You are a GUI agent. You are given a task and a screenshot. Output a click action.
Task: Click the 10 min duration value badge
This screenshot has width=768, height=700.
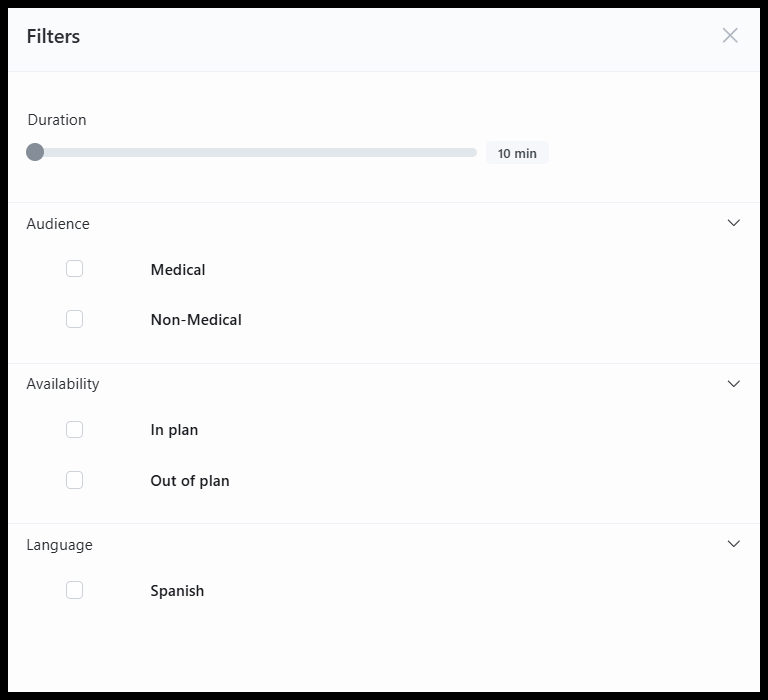(x=517, y=153)
